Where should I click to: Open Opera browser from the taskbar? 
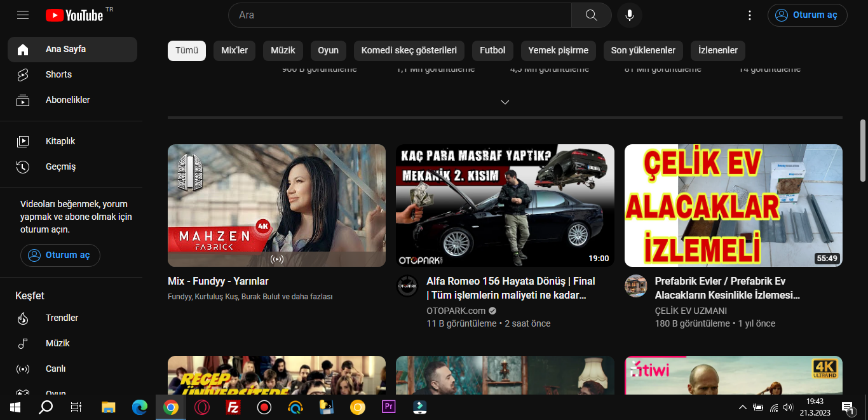pyautogui.click(x=202, y=407)
